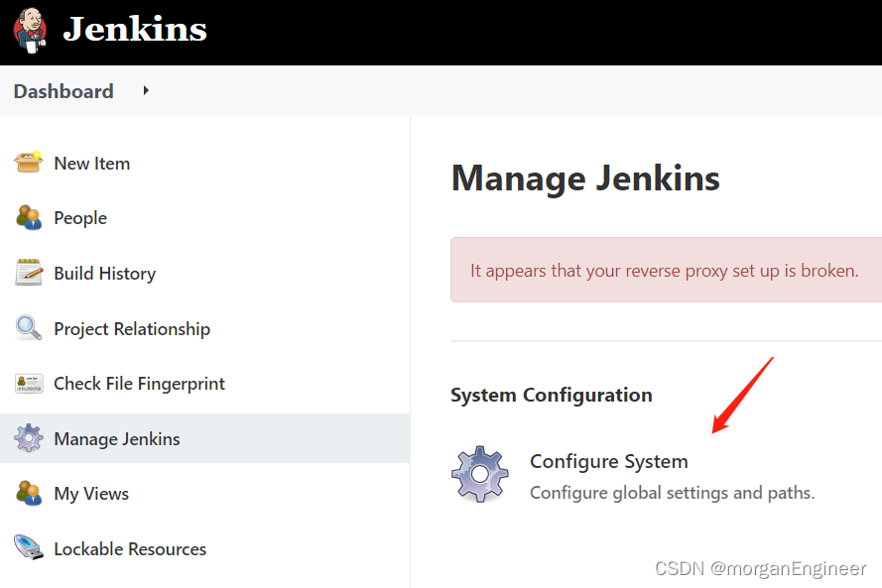The image size is (882, 588).
Task: Open Check File Fingerprint link
Action: 140,384
